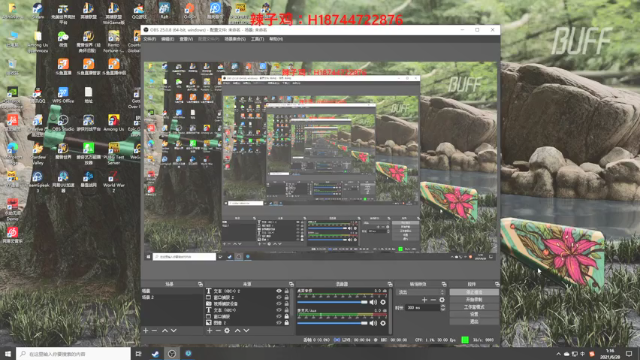This screenshot has height=360, width=640.
Task: Add a new scene with plus icon
Action: (x=146, y=331)
